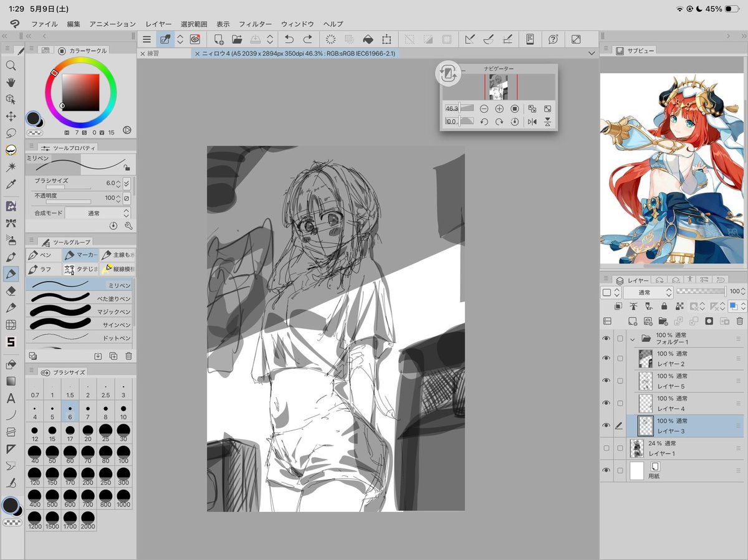This screenshot has width=748, height=560.
Task: Hide レイヤー 4 with its eye icon
Action: (607, 403)
